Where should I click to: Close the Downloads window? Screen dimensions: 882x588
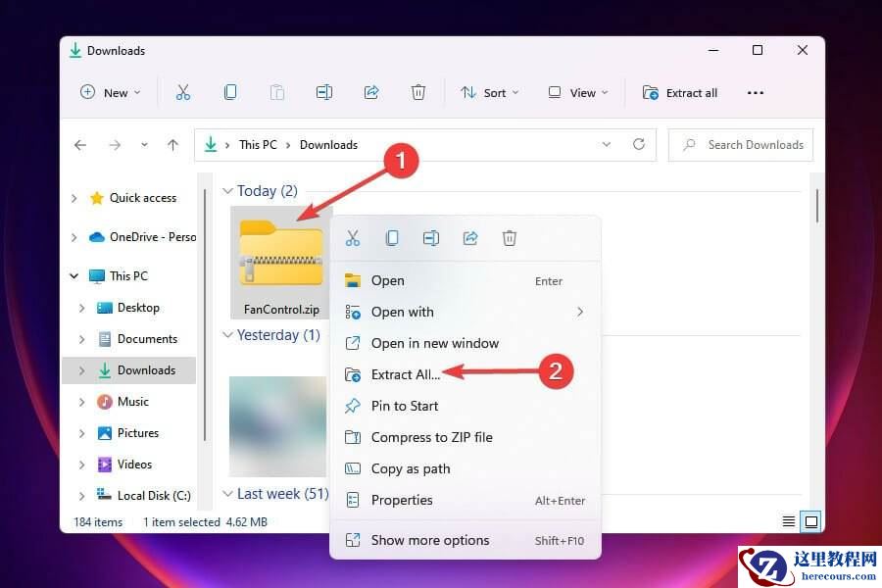(x=803, y=50)
